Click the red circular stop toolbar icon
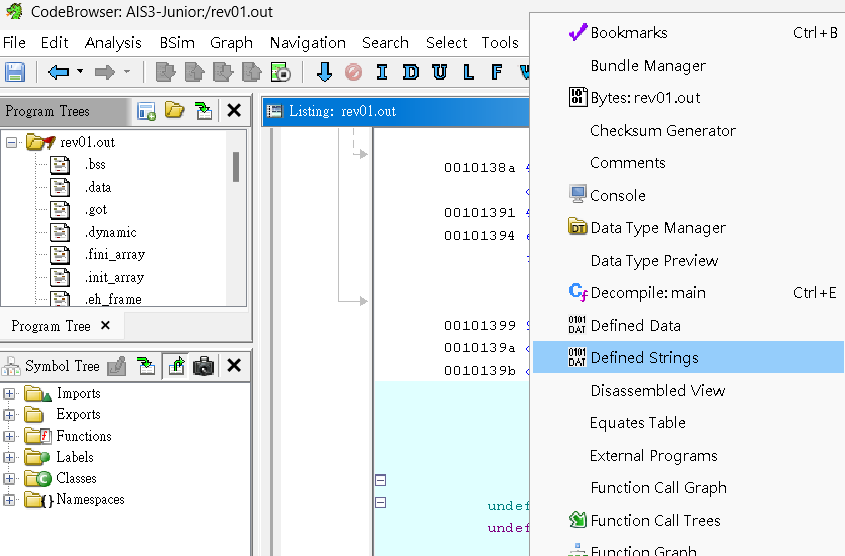This screenshot has height=556, width=845. point(354,72)
